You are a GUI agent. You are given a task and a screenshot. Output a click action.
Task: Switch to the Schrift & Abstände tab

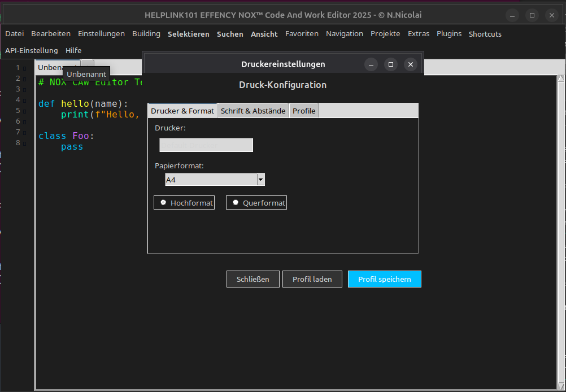(253, 111)
